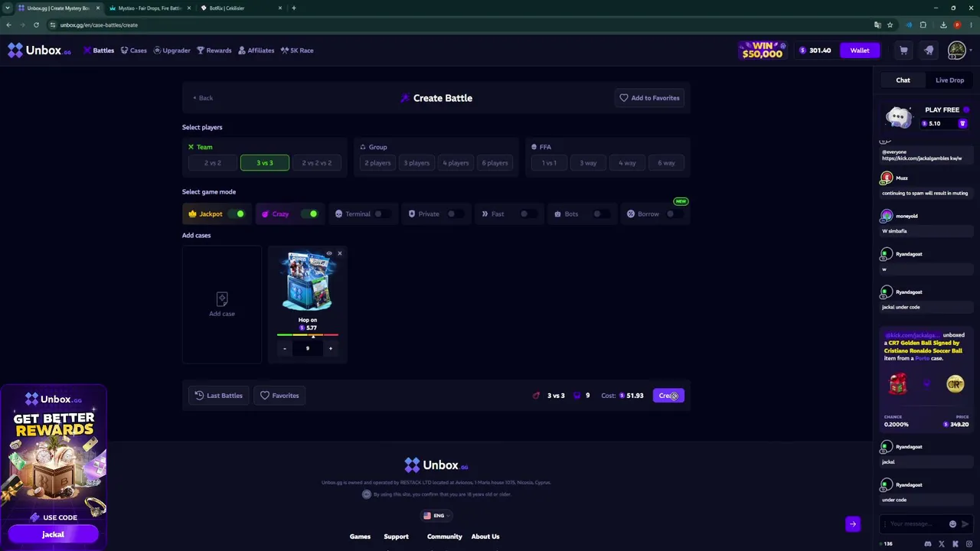Switch to the Live Drop tab
The width and height of the screenshot is (980, 551).
949,80
